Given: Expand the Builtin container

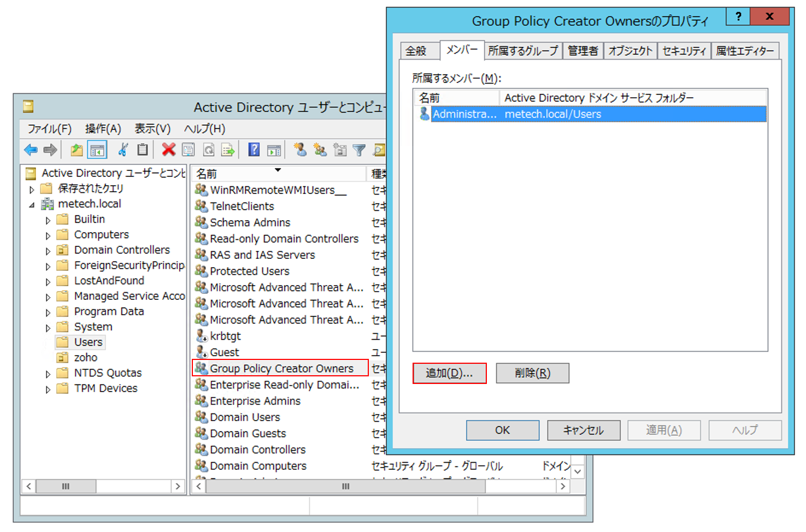Looking at the screenshot, I should (x=48, y=220).
